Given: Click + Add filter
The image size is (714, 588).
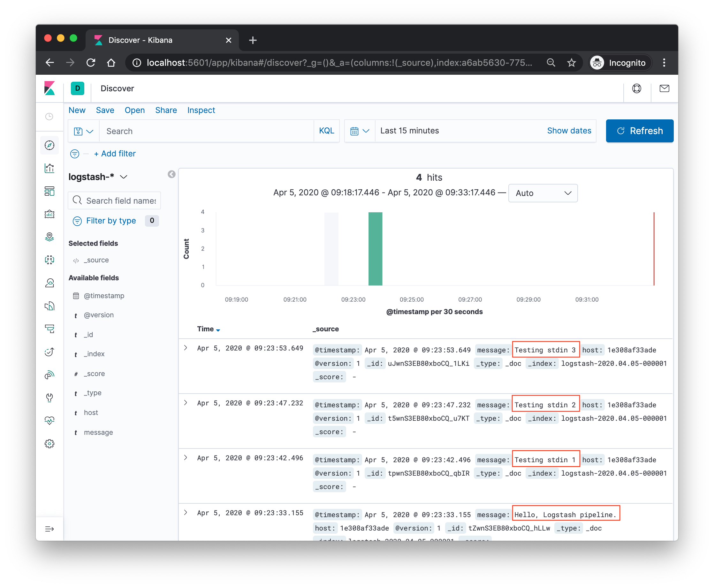Looking at the screenshot, I should [x=115, y=154].
